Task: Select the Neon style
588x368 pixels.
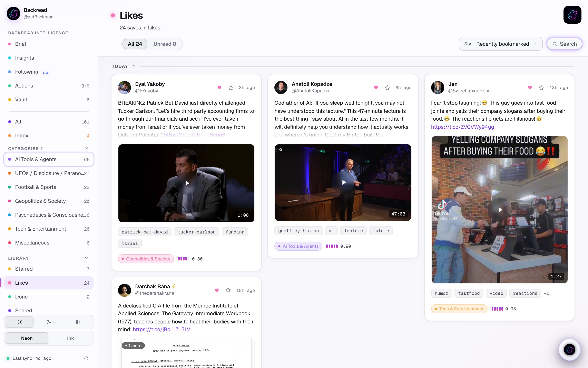Action: [x=27, y=338]
